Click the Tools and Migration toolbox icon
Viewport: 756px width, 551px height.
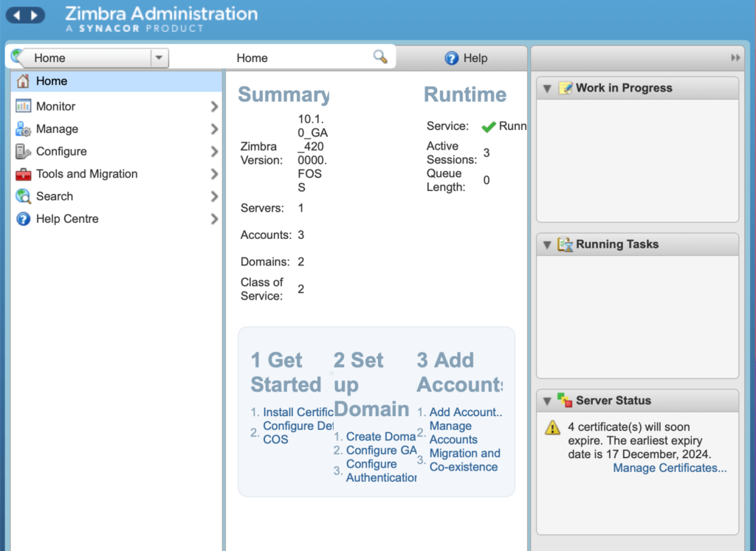23,174
